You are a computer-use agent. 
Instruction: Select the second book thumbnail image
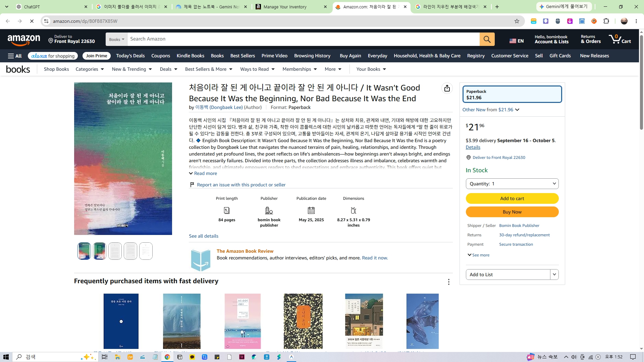tap(100, 251)
